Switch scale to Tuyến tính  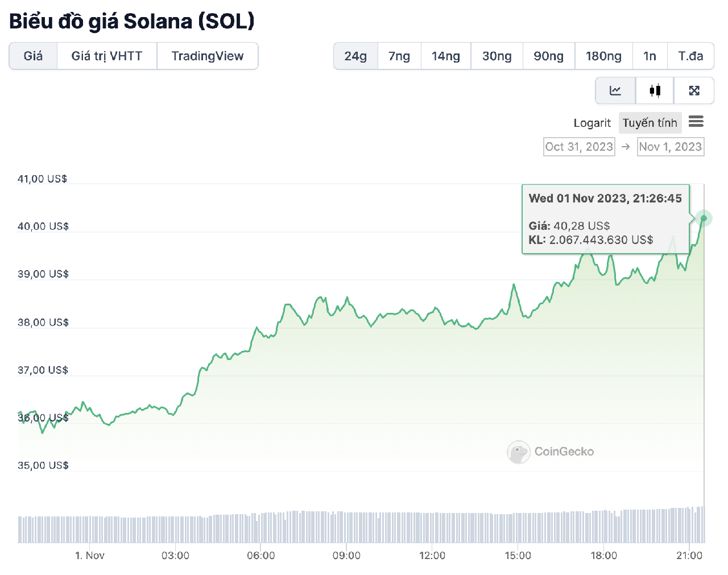tap(650, 123)
